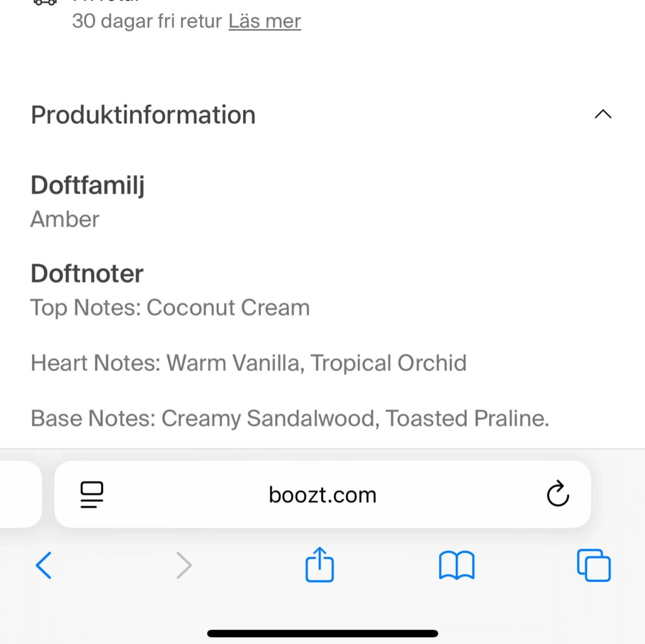Viewport: 645px width, 644px height.
Task: Select the Doftnoter heading
Action: click(x=87, y=273)
